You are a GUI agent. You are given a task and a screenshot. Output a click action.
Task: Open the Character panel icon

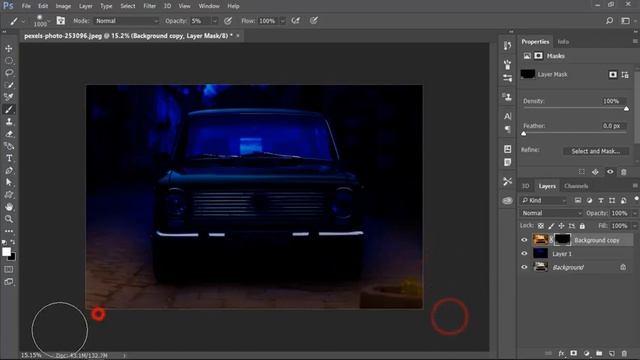(x=507, y=116)
